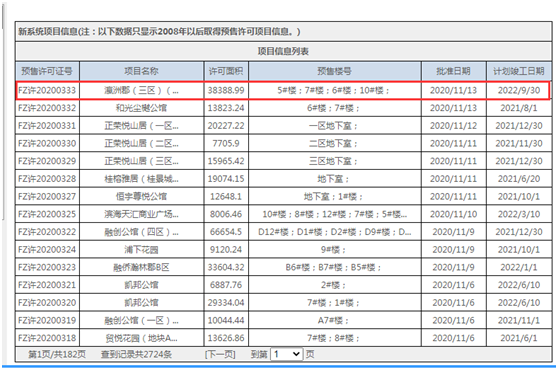Select permit number FZ许20200325
The image size is (558, 370).
pyautogui.click(x=47, y=214)
